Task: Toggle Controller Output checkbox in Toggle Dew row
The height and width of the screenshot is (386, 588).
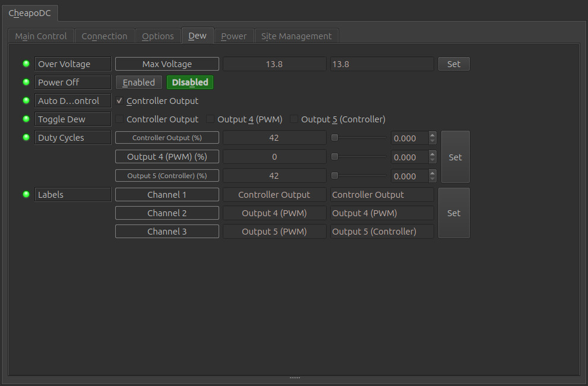Action: (120, 119)
